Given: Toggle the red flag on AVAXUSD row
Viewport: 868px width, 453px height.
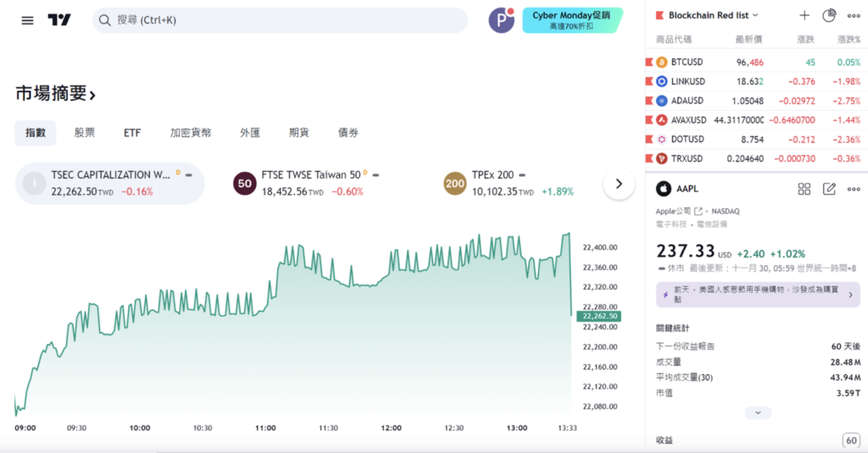Looking at the screenshot, I should [649, 120].
